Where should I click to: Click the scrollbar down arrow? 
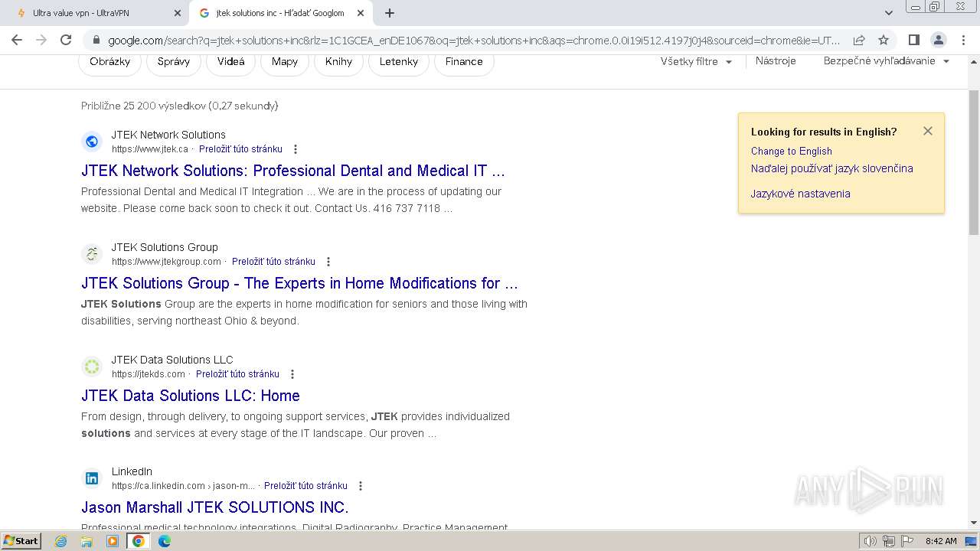(974, 523)
